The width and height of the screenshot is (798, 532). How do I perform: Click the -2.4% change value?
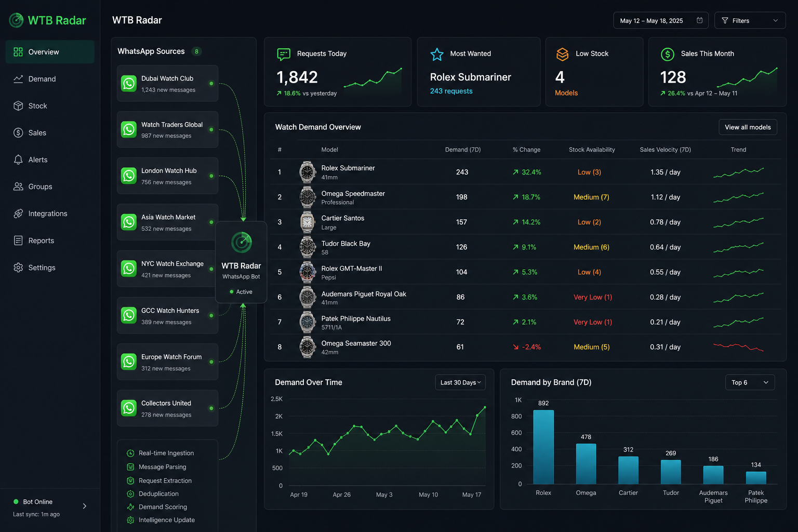(527, 347)
